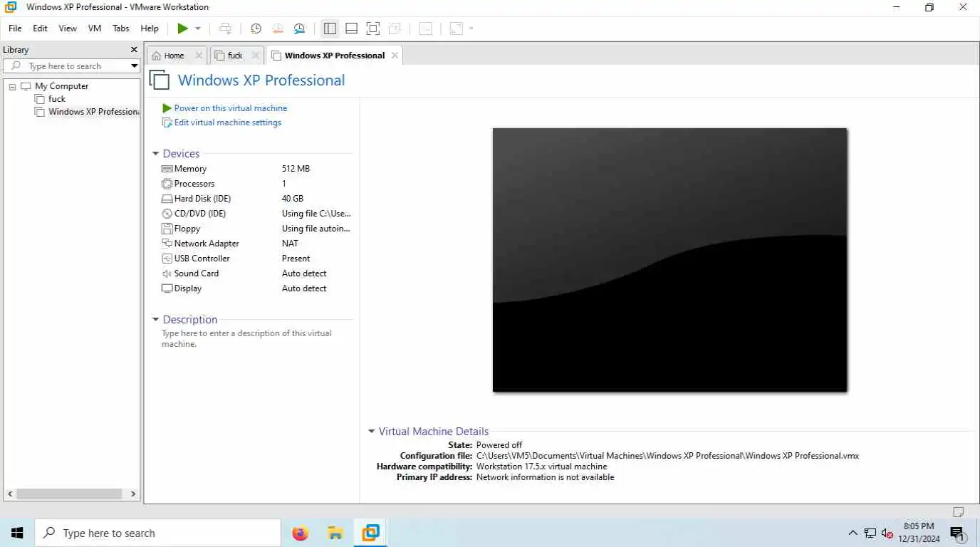Select the fuck VM in Library tree
The image size is (980, 547).
coord(57,99)
